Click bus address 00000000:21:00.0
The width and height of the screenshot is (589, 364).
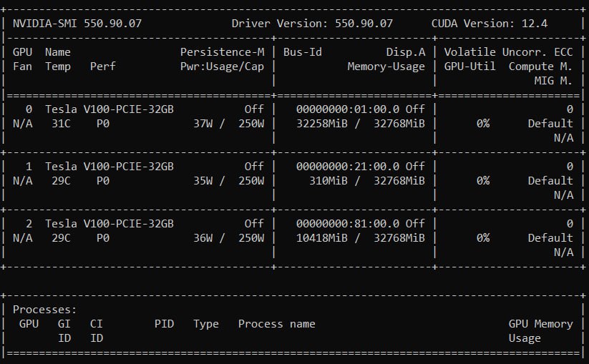pyautogui.click(x=347, y=166)
